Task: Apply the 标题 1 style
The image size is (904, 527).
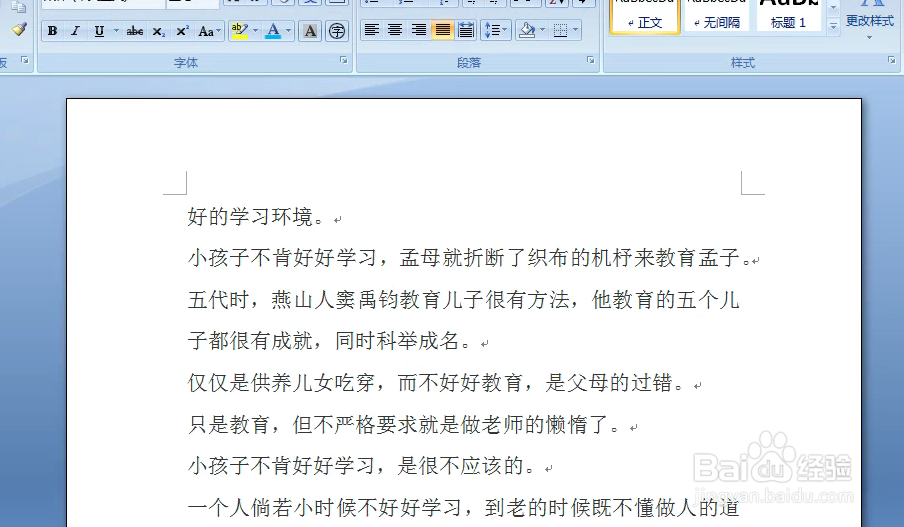Action: [789, 16]
